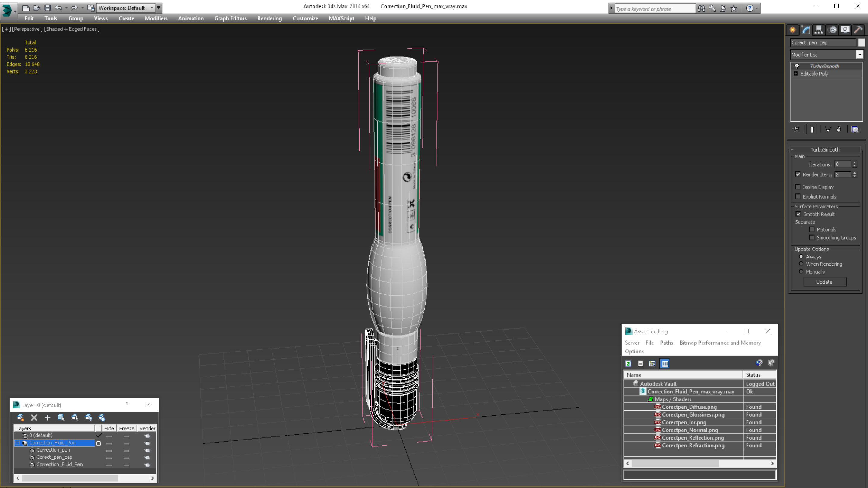Viewport: 868px width, 488px height.
Task: Open Undo history dropdown arrow
Action: coord(66,8)
